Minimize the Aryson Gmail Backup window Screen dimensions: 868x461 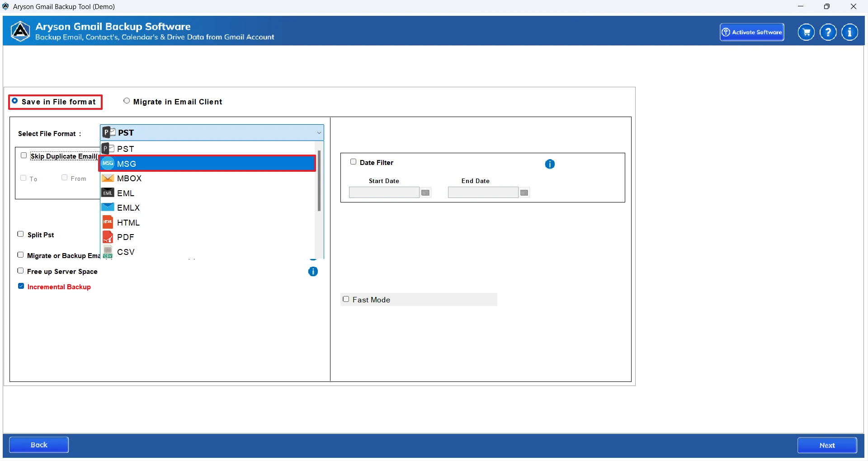801,6
